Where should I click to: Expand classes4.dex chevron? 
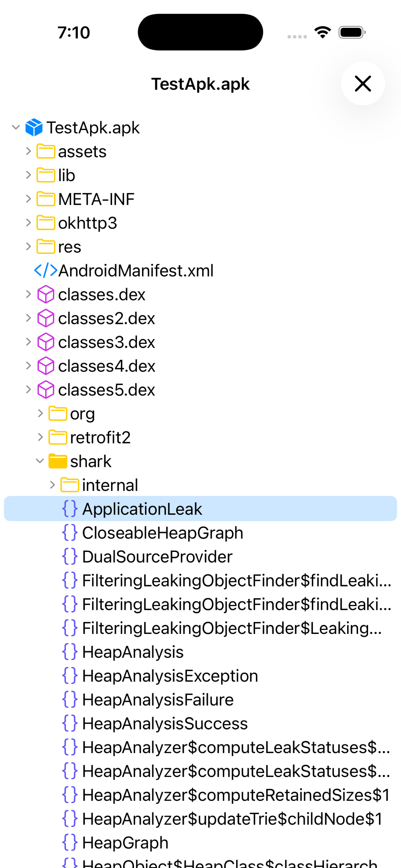28,366
